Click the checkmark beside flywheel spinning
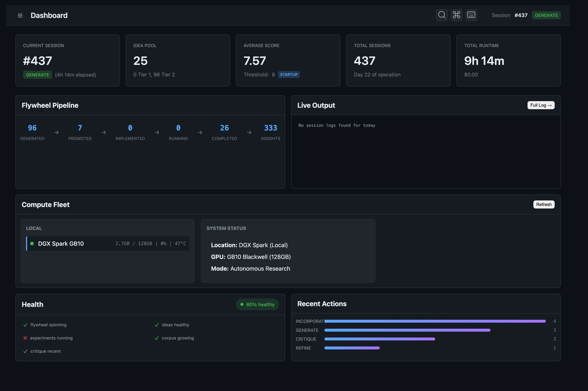The image size is (588, 391). coord(25,325)
